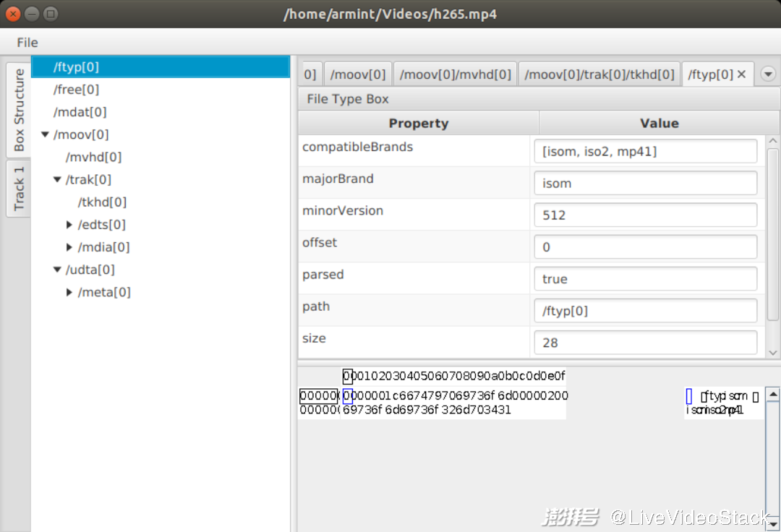Select the /mdia[0] tree node label
Image resolution: width=781 pixels, height=532 pixels.
(103, 247)
